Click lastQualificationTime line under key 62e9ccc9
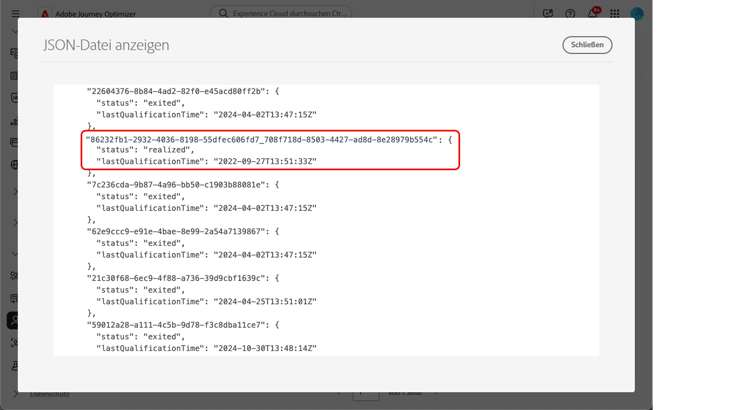Screen dimensions: 750x410 tap(206, 255)
